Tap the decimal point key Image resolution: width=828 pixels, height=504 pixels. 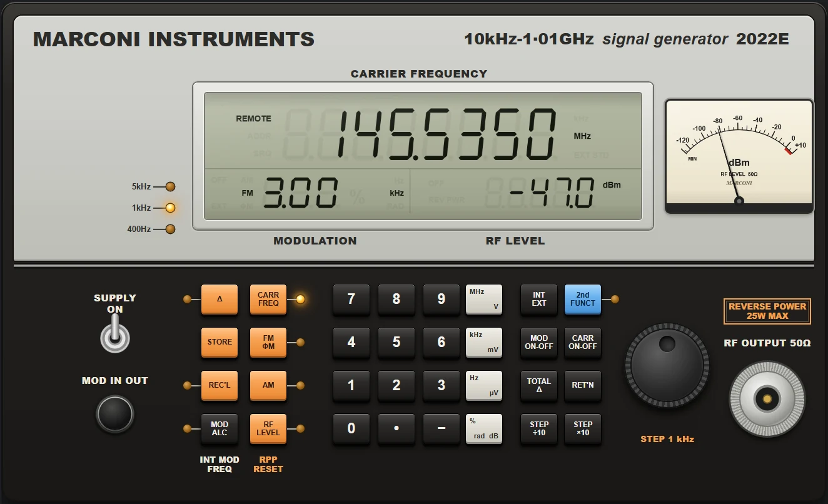[396, 428]
